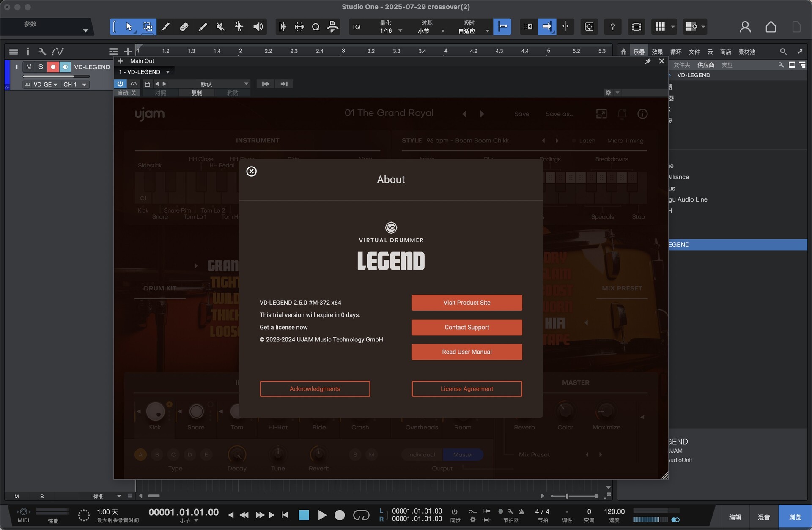The height and width of the screenshot is (530, 812).
Task: Click Contact Support button
Action: coord(467,327)
